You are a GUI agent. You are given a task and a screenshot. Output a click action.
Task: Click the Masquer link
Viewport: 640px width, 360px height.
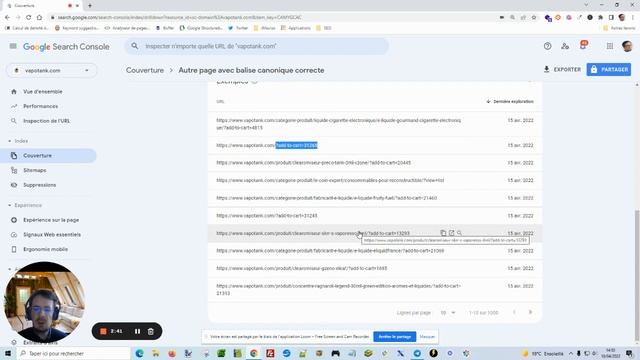point(427,337)
